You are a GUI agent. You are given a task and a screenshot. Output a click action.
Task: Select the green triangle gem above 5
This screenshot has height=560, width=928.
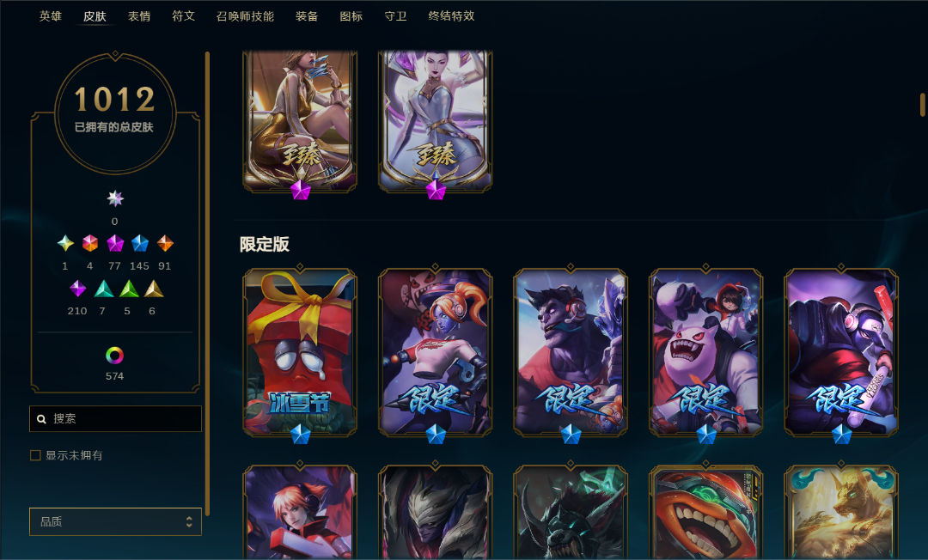coord(128,289)
